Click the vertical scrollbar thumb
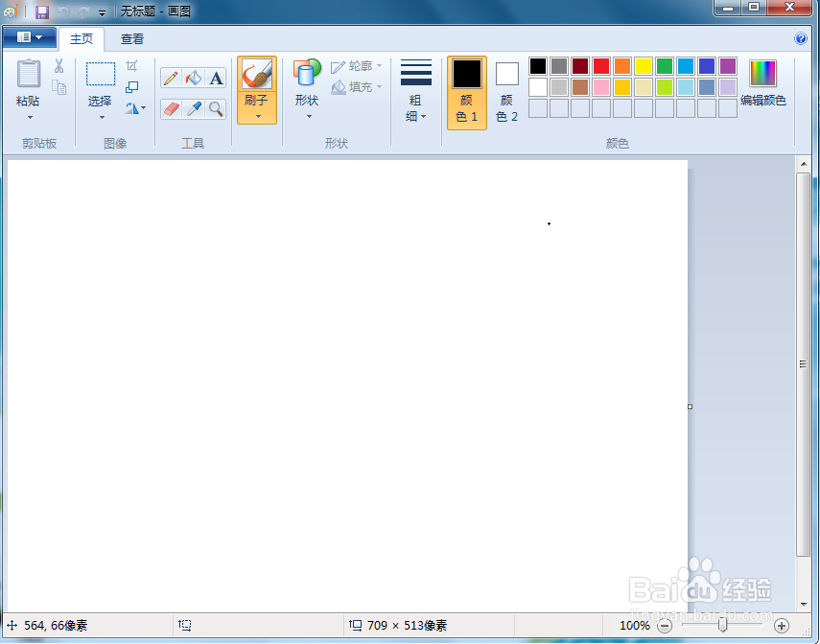The height and width of the screenshot is (644, 820). [804, 364]
